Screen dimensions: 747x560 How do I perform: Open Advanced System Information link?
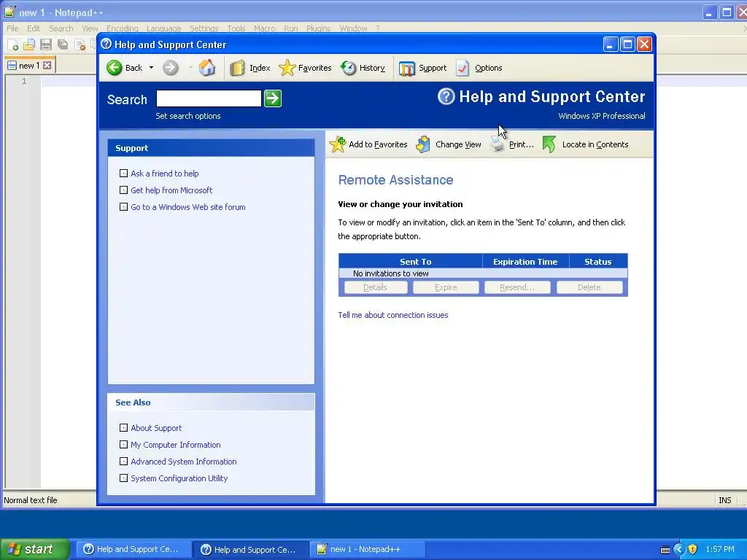point(183,462)
